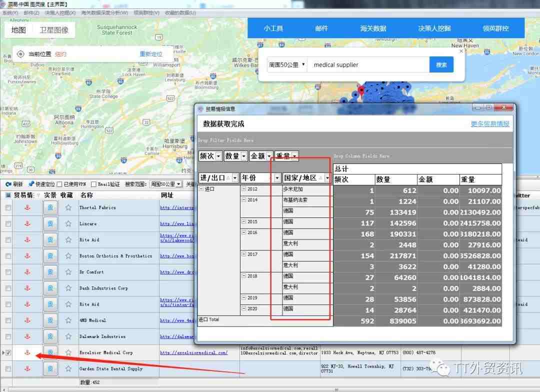Image resolution: width=540 pixels, height=392 pixels.
Task: Check the row checkbox for Boston Orthotics & Prosthetics
Action: point(8,256)
